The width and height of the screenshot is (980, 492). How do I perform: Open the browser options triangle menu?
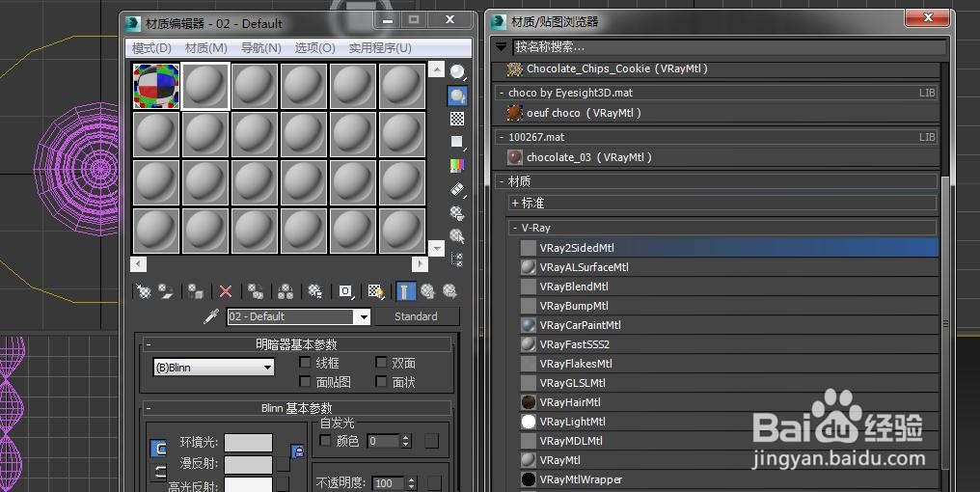click(501, 47)
